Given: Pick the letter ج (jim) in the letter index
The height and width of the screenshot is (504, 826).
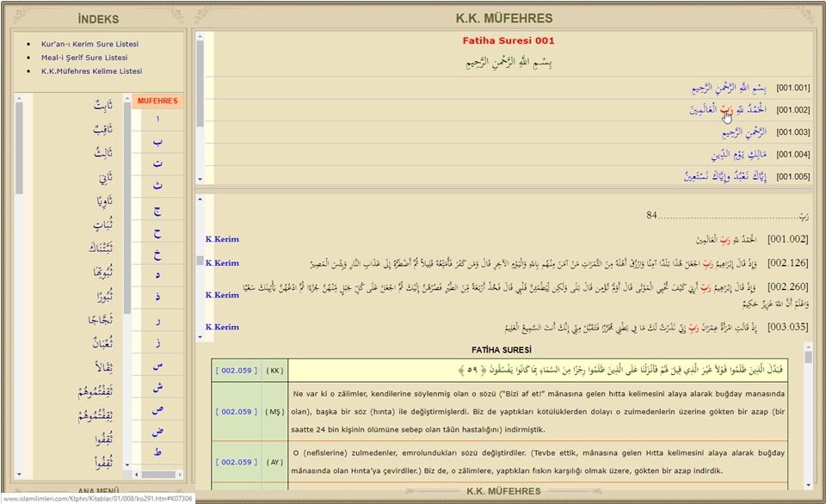Looking at the screenshot, I should pyautogui.click(x=157, y=211).
